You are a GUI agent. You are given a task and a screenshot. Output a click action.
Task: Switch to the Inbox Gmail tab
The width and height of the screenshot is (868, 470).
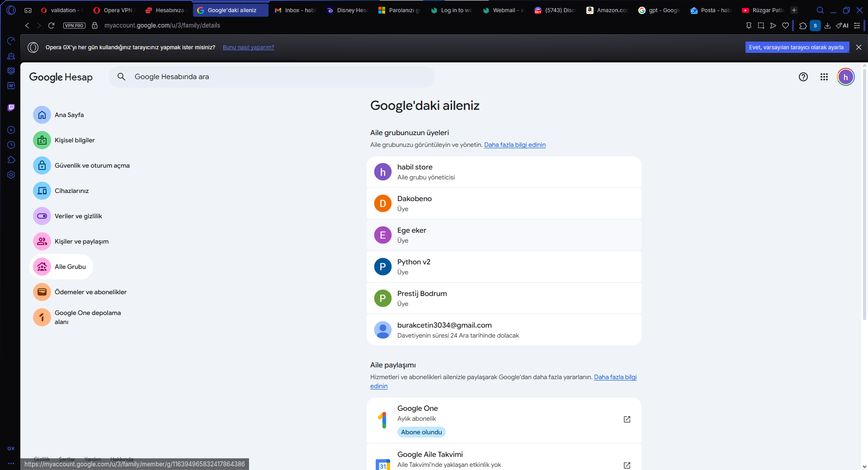[x=296, y=10]
